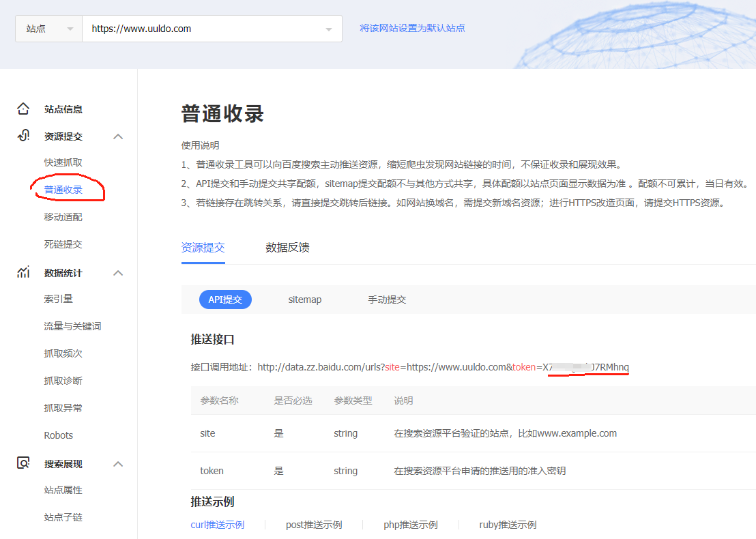The height and width of the screenshot is (539, 756).
Task: Click the site parameter name cell
Action: tap(208, 433)
